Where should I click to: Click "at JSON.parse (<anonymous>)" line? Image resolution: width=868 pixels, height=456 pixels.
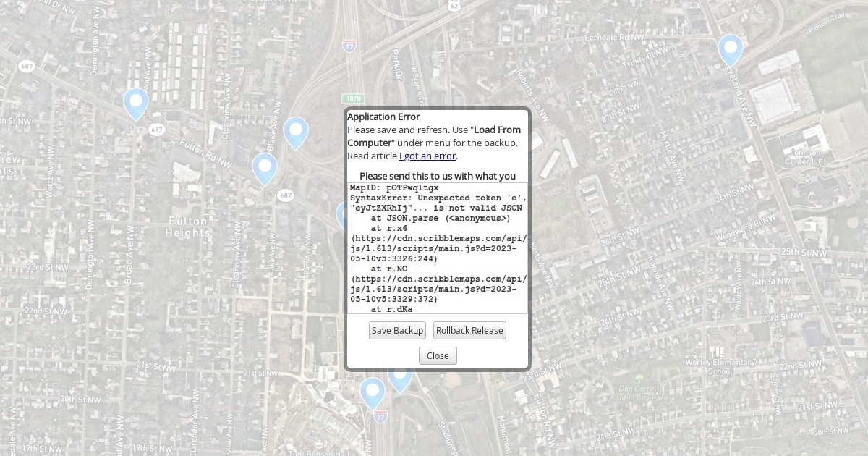441,218
